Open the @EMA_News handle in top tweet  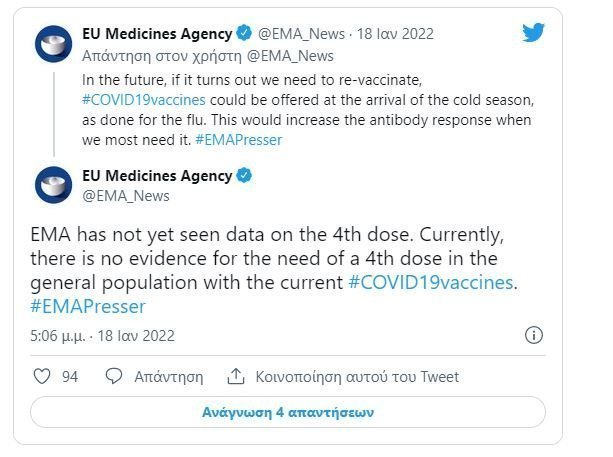point(301,34)
